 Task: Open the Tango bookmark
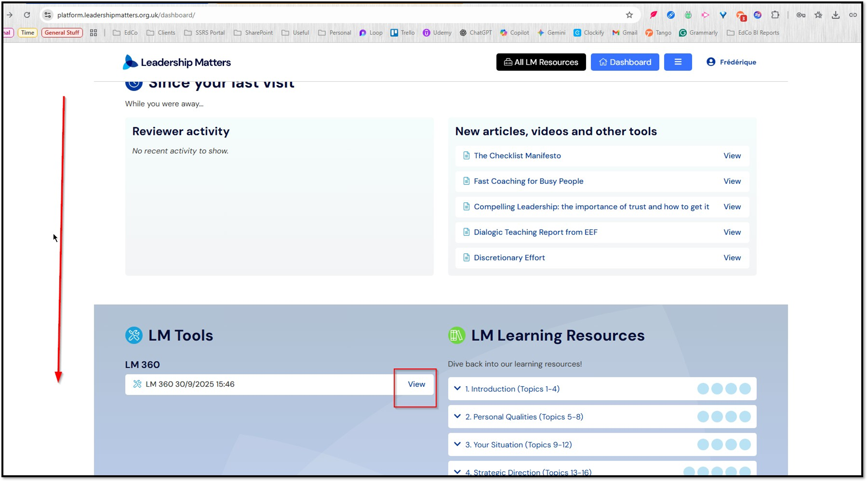(658, 33)
